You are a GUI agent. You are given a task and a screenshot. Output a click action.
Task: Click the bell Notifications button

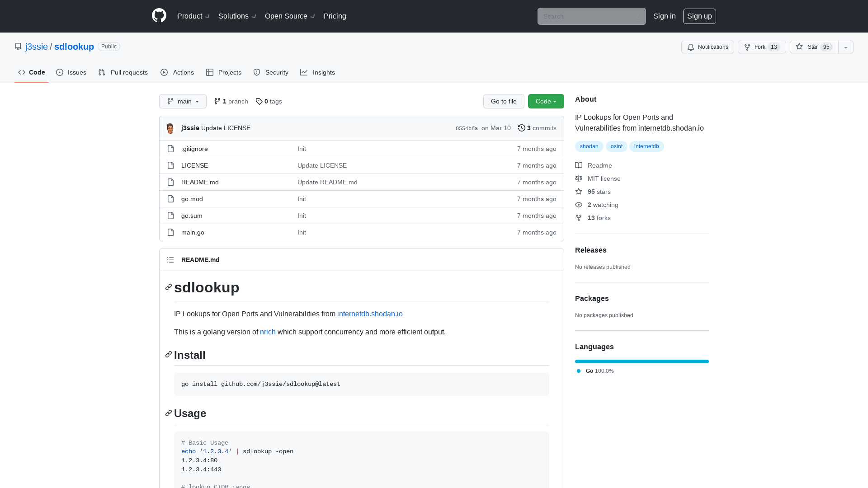click(x=708, y=47)
